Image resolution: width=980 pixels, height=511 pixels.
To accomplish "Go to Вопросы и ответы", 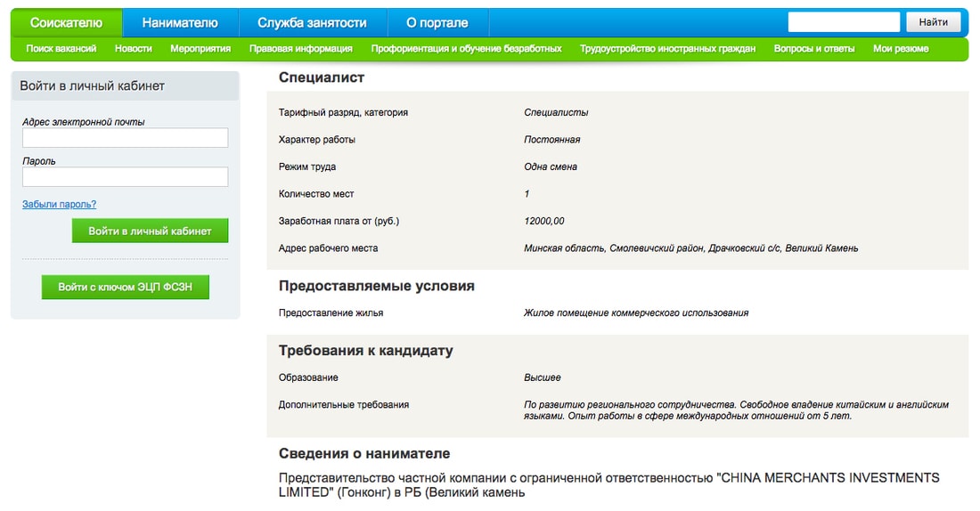I will (814, 49).
